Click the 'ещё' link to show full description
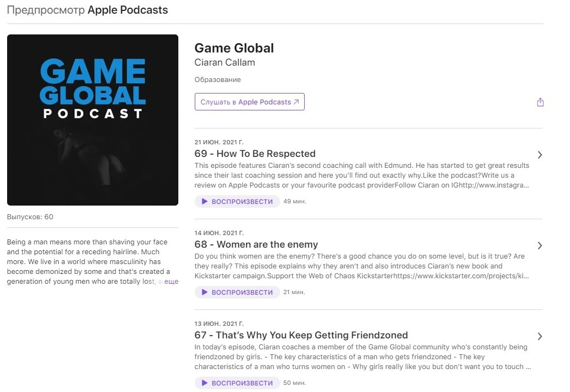 (x=173, y=281)
